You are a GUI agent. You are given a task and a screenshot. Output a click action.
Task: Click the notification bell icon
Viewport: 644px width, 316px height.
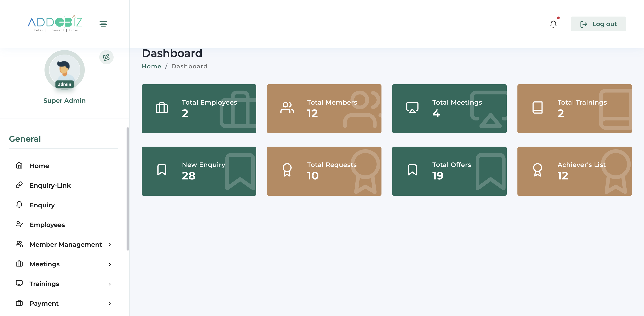pos(553,24)
